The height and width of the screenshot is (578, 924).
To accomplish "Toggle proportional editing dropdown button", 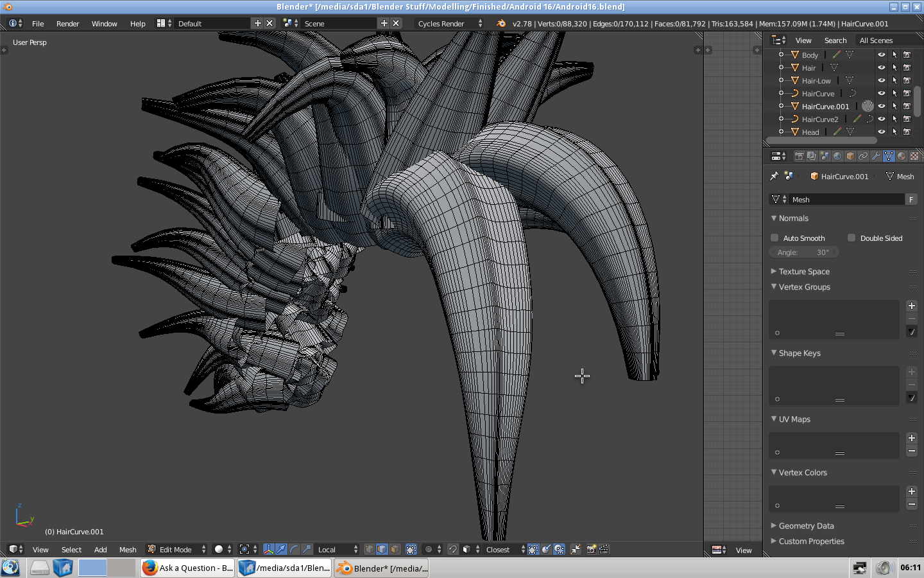I will [x=432, y=549].
